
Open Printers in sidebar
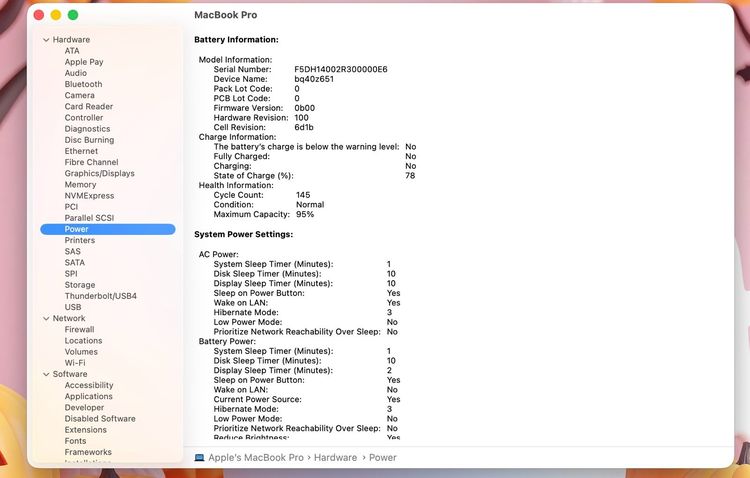80,240
